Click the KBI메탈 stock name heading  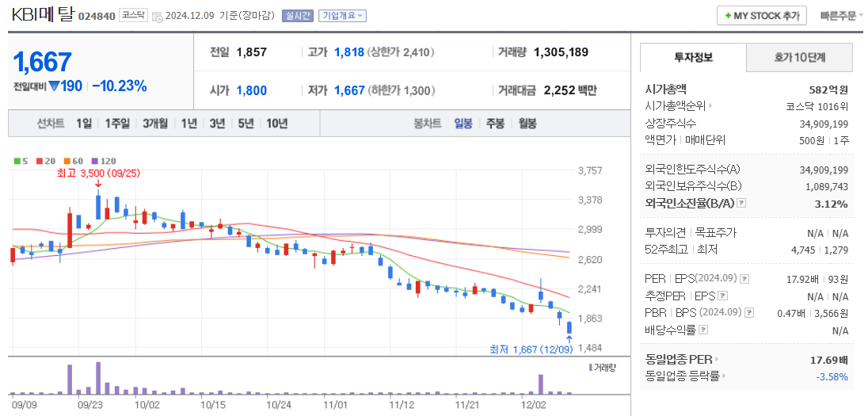(43, 15)
